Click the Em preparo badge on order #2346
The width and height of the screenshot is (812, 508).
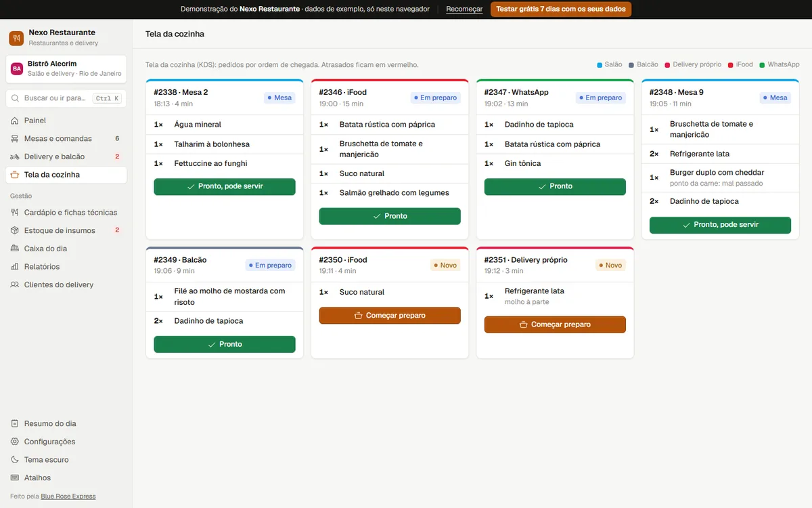click(x=436, y=98)
